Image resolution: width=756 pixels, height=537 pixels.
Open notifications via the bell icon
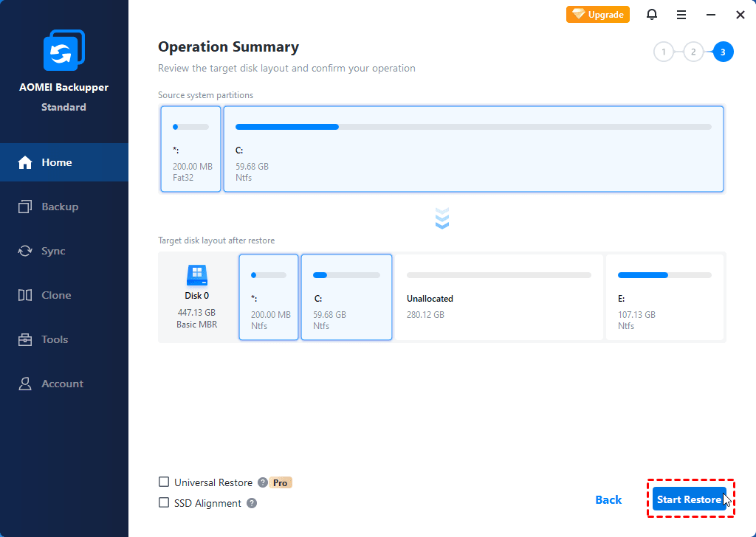coord(652,14)
